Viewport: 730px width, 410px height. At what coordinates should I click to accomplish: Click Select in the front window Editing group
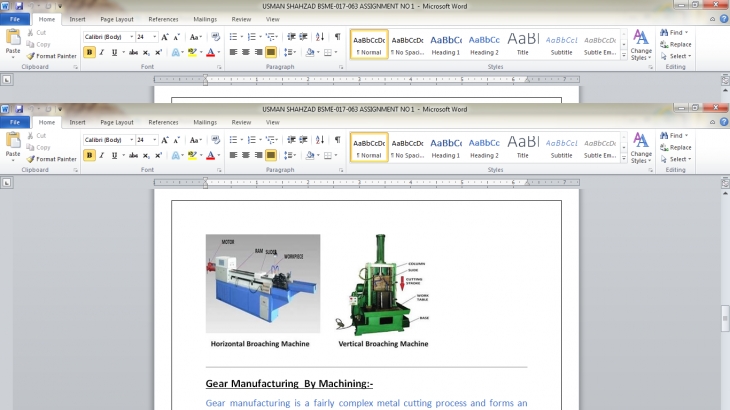pos(676,159)
